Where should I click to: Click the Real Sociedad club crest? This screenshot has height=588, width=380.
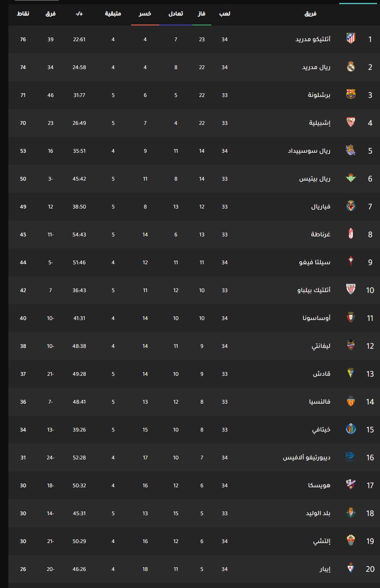(351, 151)
